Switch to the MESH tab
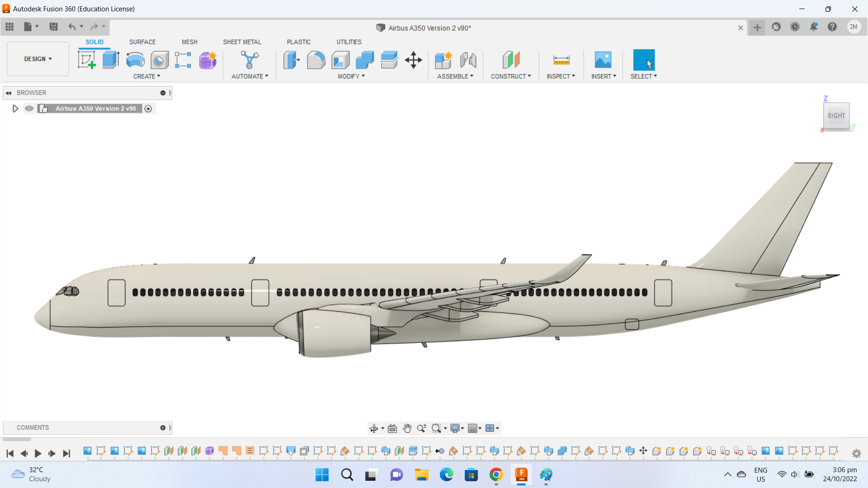 189,42
